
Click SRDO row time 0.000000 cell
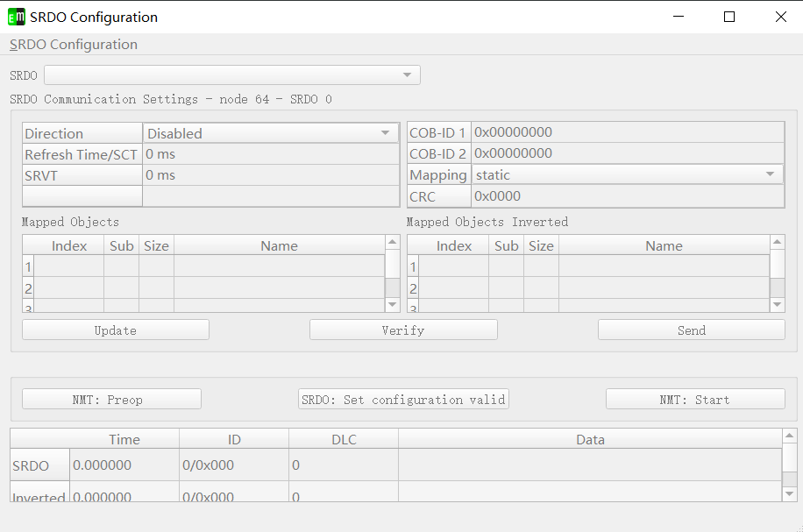tap(124, 465)
